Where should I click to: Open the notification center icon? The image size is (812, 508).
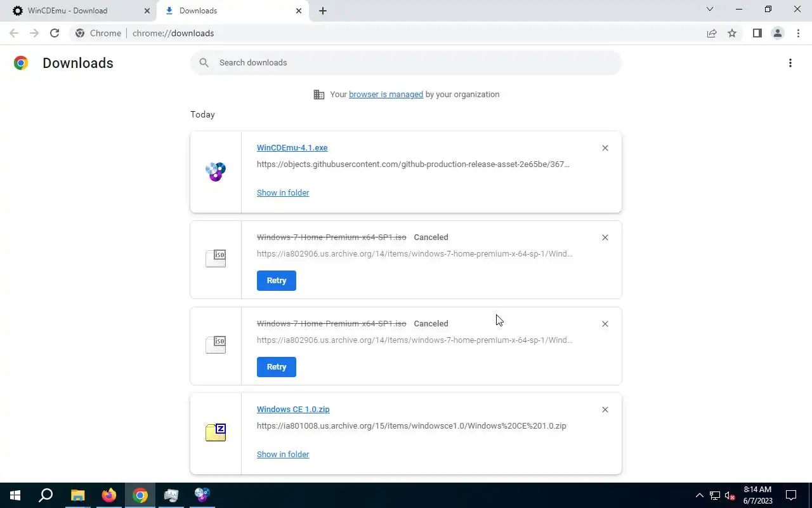tap(791, 495)
